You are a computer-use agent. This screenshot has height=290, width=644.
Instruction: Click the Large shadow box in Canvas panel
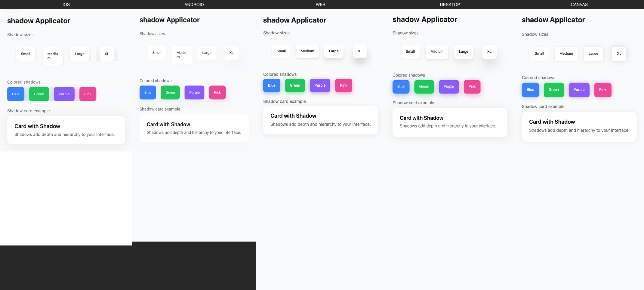pos(593,54)
